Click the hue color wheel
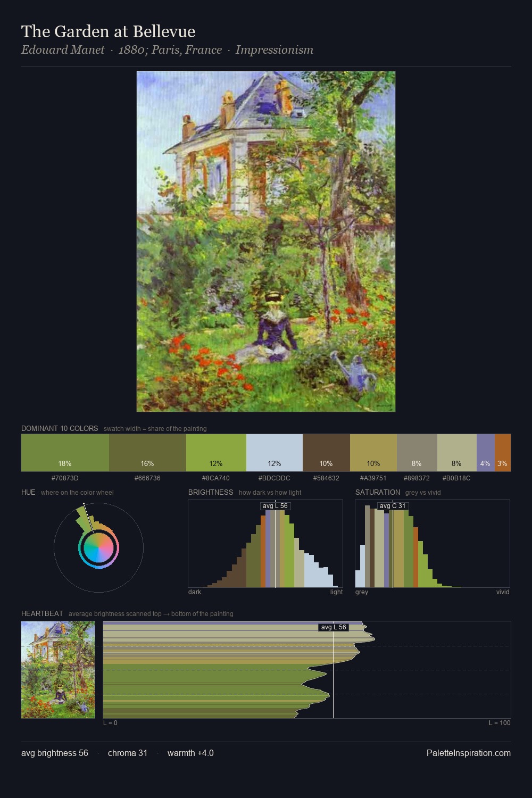Screen dimensions: 532x798 tap(98, 547)
